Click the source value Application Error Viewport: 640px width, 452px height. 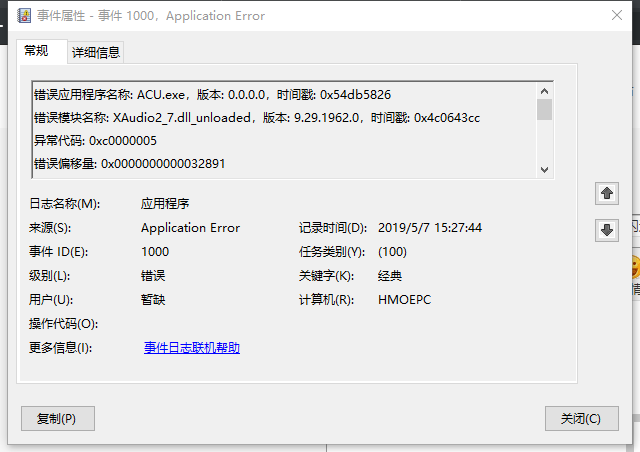click(x=190, y=227)
